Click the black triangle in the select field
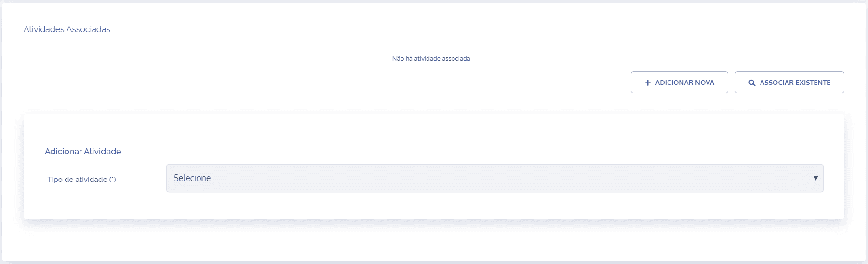The image size is (868, 264). (x=815, y=178)
